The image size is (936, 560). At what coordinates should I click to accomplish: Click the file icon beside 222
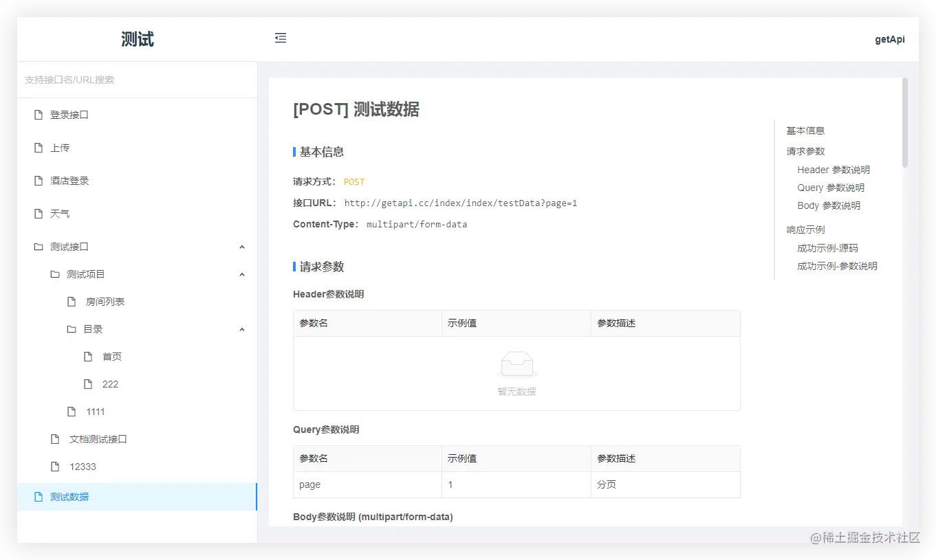88,384
